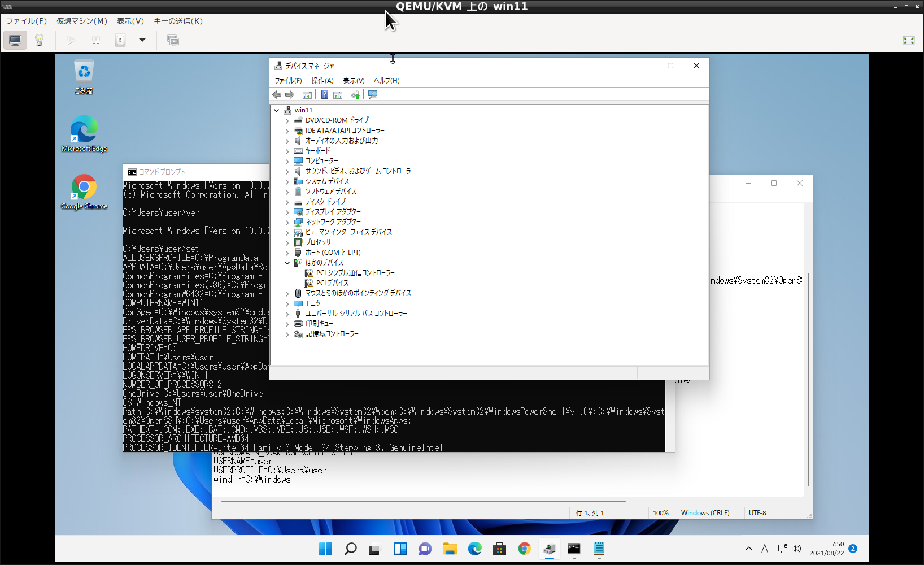Expand オーディオの入力および出力 category
The height and width of the screenshot is (565, 924).
[287, 141]
